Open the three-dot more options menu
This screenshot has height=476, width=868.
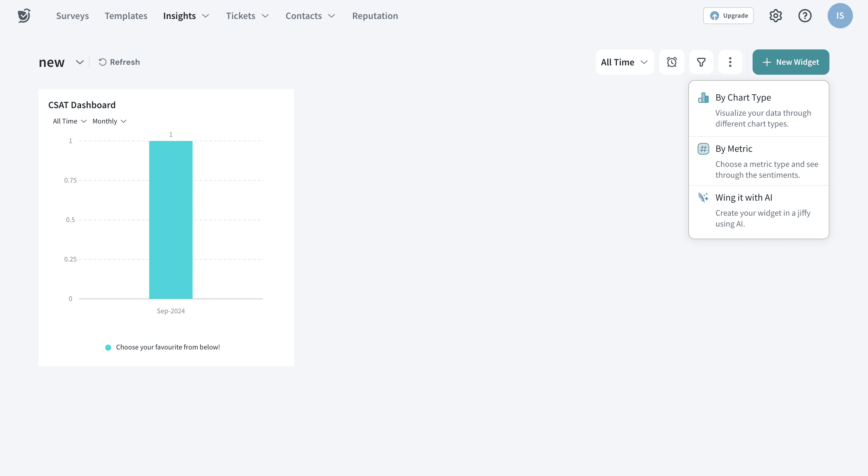pyautogui.click(x=730, y=62)
